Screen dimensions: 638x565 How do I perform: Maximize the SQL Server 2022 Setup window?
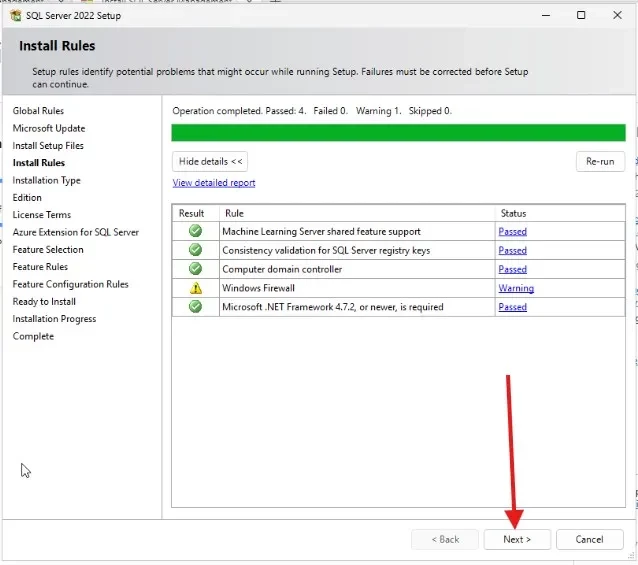pos(581,15)
